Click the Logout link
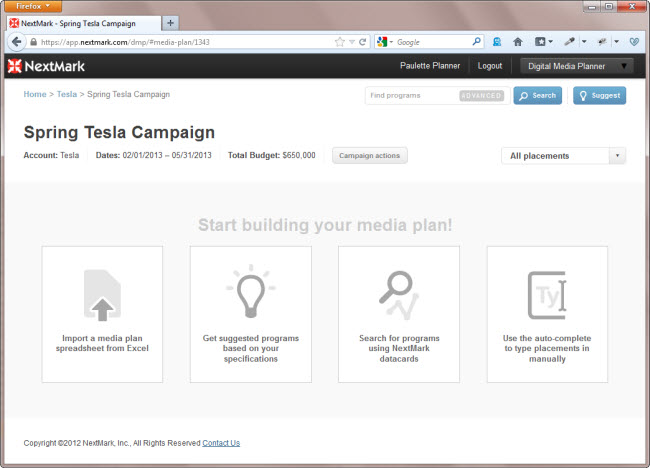The image size is (650, 468). coord(490,65)
